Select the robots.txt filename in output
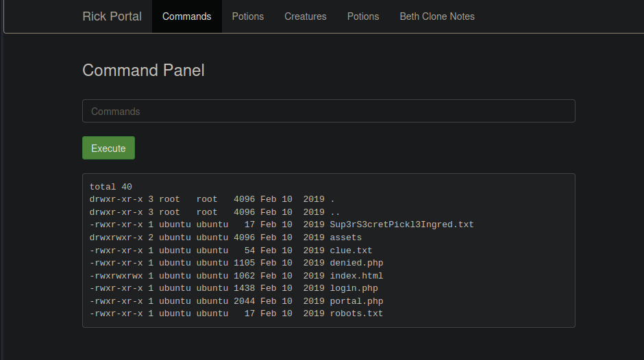The image size is (644, 360). [356, 313]
